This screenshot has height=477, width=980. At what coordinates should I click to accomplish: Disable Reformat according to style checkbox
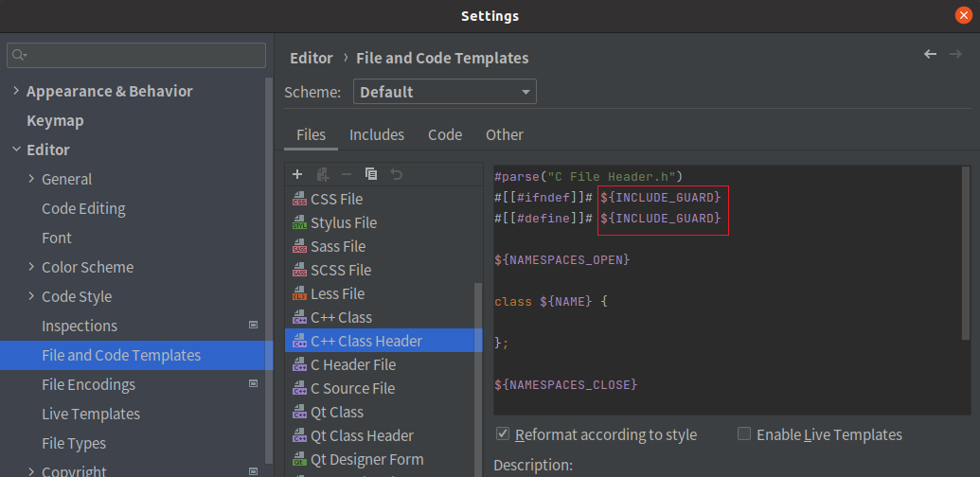click(x=502, y=433)
